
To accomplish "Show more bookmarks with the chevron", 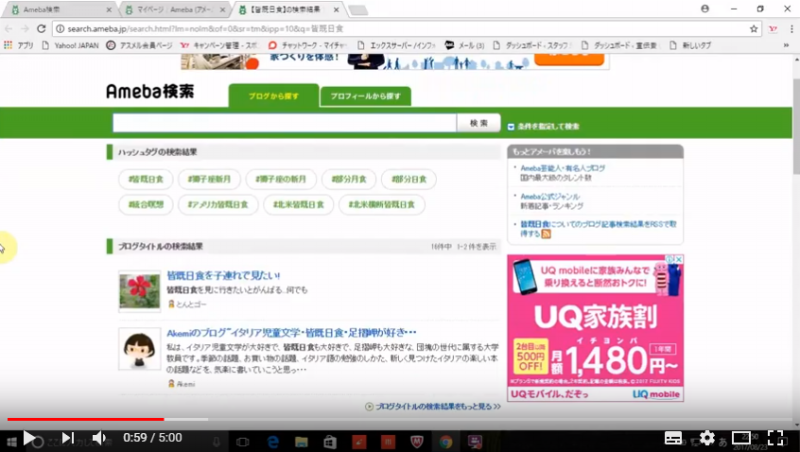I will [786, 45].
